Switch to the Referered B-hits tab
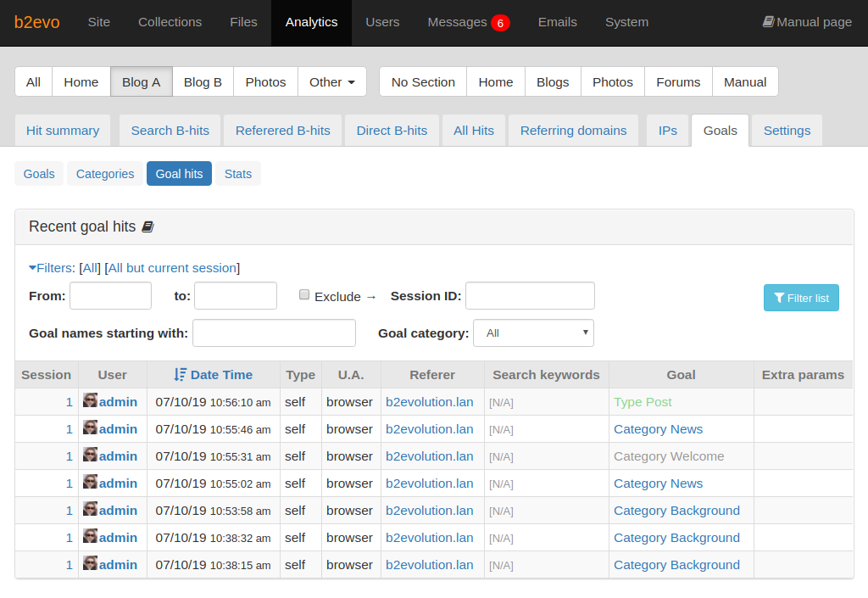868x598 pixels. [x=283, y=131]
